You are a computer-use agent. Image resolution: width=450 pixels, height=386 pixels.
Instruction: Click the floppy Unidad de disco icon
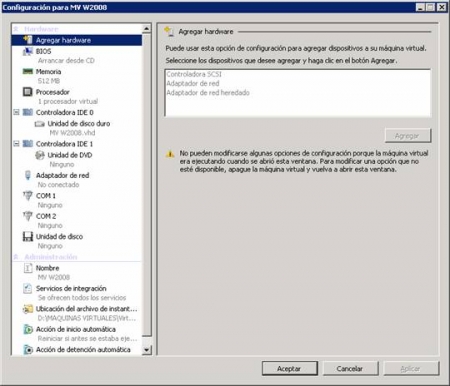[28, 236]
